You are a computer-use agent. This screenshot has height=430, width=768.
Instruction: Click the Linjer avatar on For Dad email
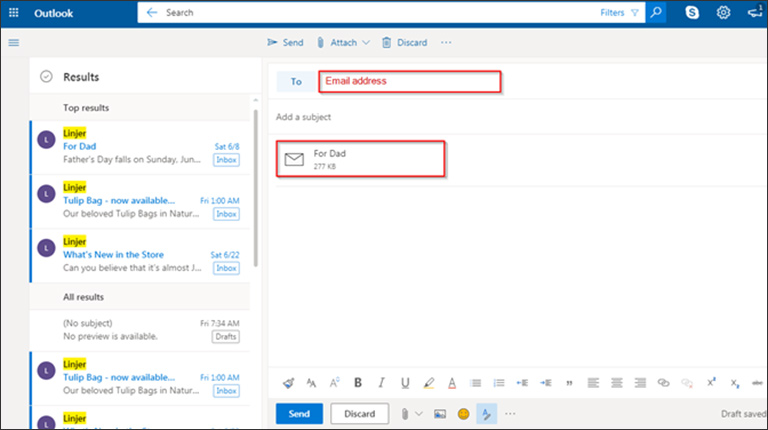coord(47,140)
